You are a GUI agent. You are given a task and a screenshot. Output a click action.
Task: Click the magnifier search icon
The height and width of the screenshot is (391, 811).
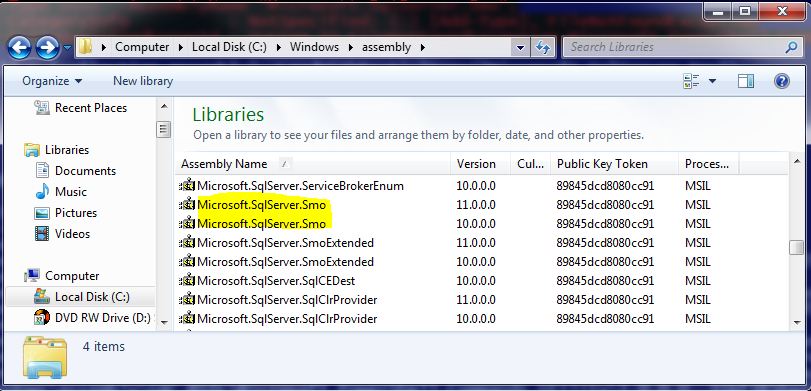791,48
